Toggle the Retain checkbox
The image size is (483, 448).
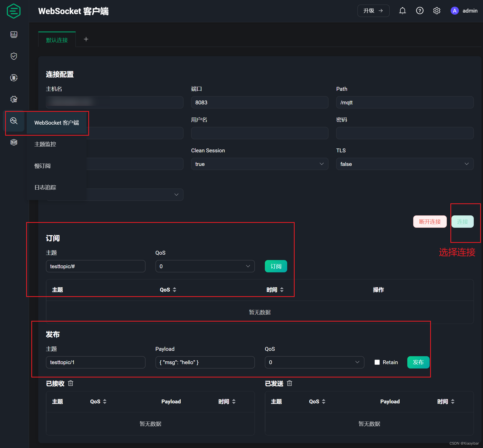[377, 362]
